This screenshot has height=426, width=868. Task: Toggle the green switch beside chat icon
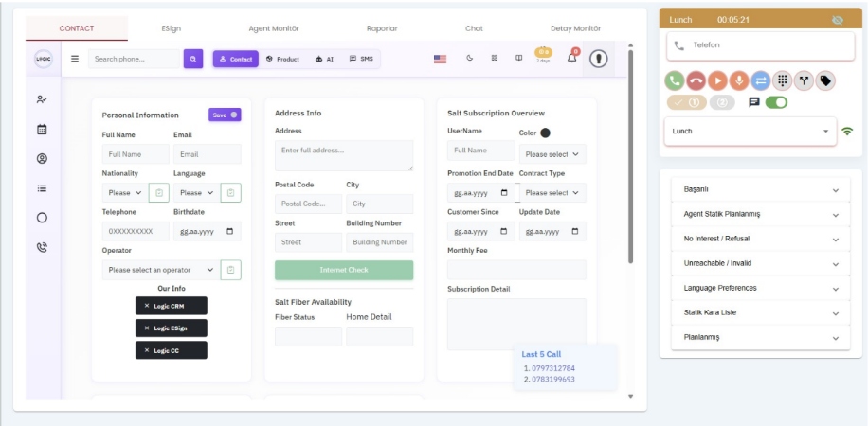[777, 102]
